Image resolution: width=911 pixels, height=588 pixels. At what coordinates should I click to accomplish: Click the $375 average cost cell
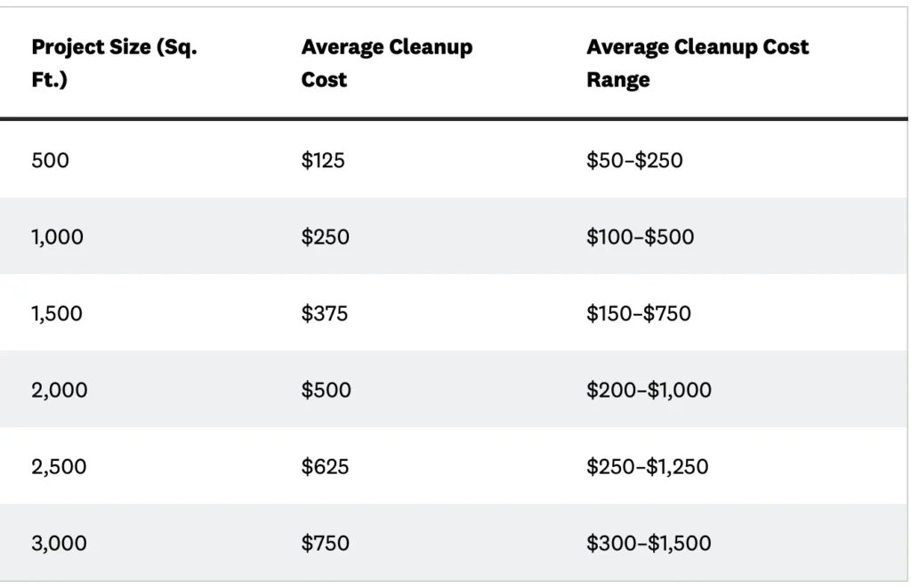tap(325, 314)
